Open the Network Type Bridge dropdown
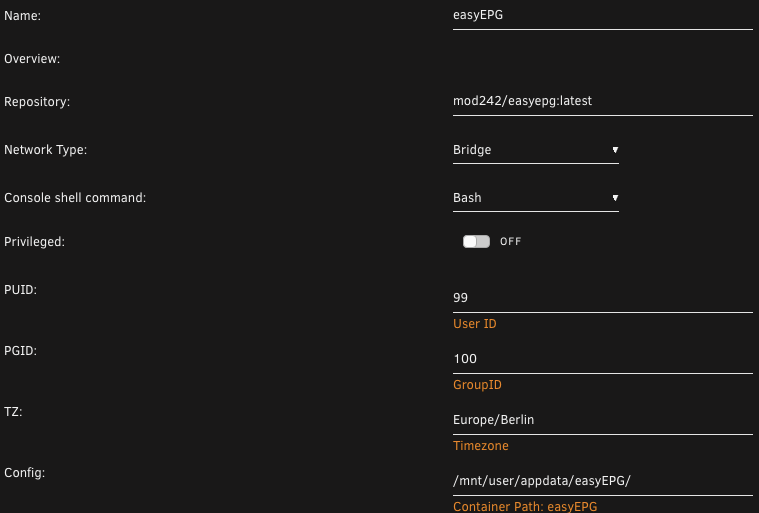Image resolution: width=759 pixels, height=513 pixels. 535,150
